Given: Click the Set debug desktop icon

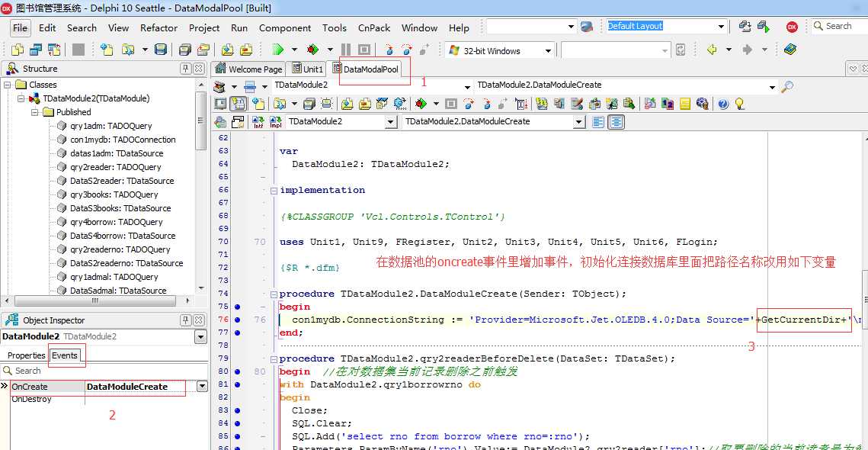Looking at the screenshot, I should 764,27.
